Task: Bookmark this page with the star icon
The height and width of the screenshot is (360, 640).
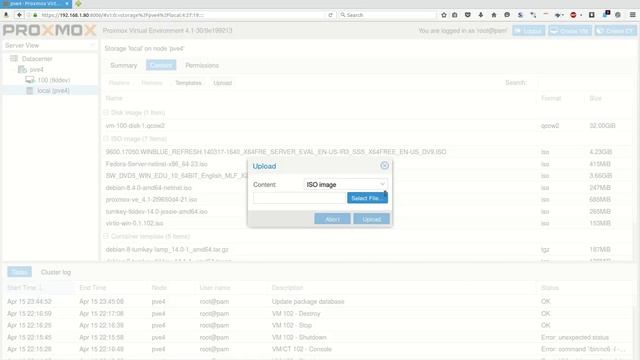Action: click(444, 15)
